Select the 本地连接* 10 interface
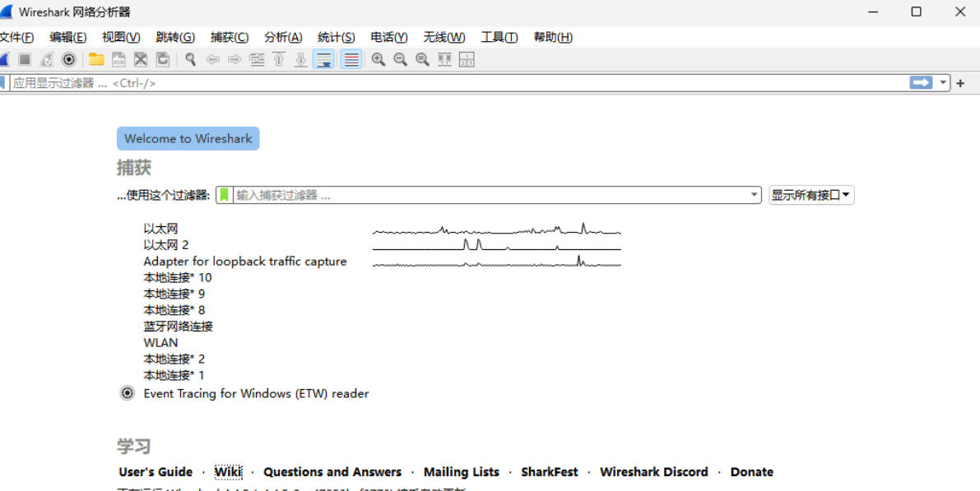 tap(178, 277)
